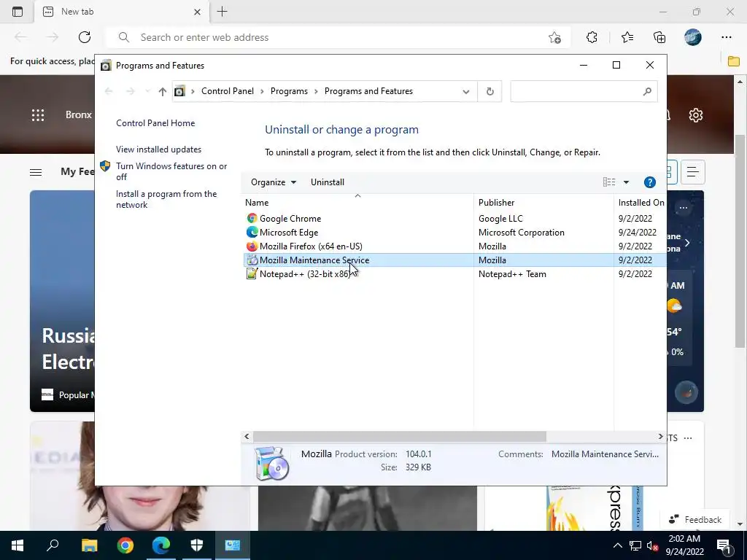Image resolution: width=747 pixels, height=560 pixels.
Task: Open Edge settings and more menu
Action: 726,37
